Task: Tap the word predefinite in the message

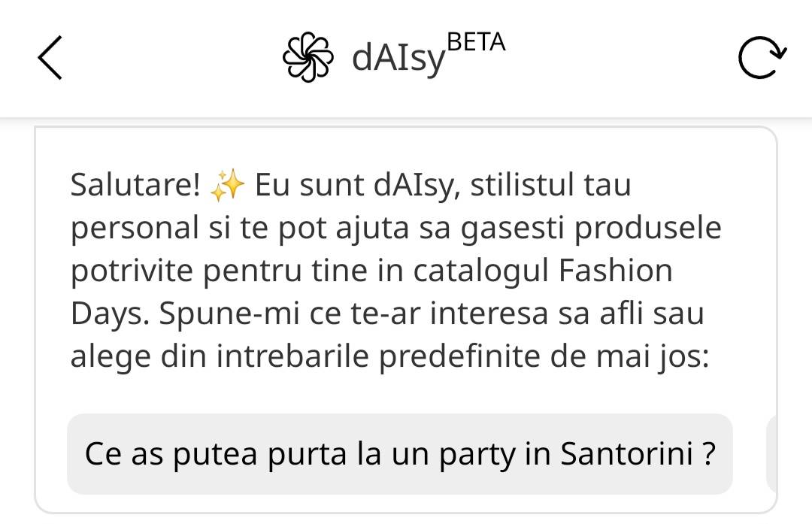Action: [x=459, y=357]
